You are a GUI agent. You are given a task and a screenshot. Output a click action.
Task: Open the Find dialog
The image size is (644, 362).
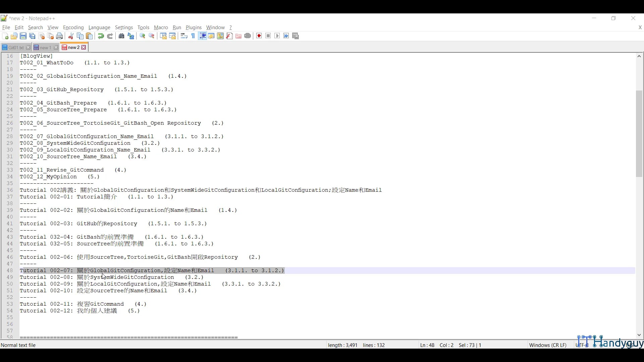click(x=121, y=36)
